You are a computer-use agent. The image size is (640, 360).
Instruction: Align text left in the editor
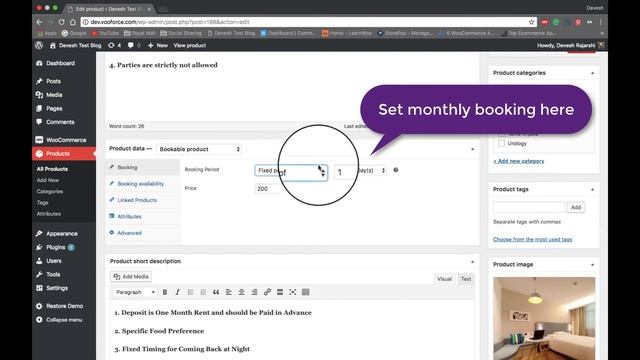coord(229,292)
